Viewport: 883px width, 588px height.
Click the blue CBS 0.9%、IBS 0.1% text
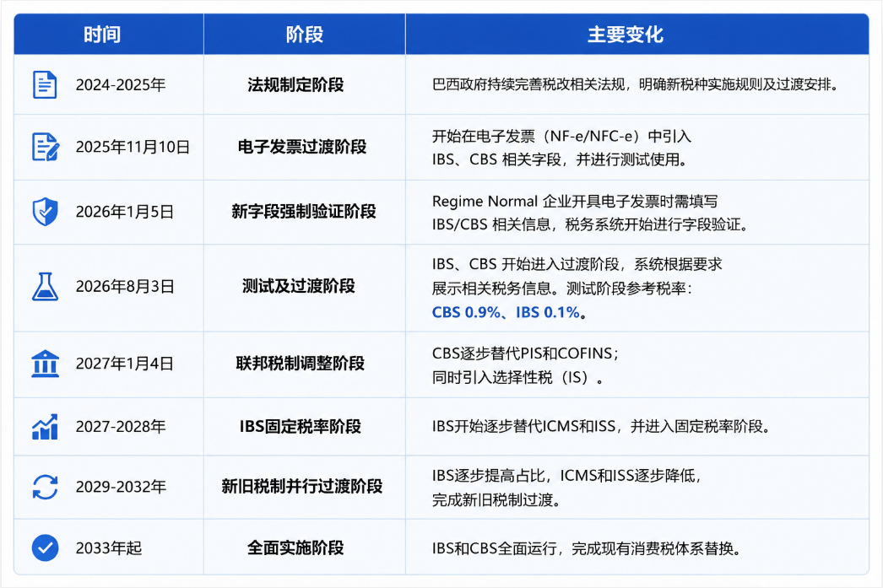[x=506, y=312]
